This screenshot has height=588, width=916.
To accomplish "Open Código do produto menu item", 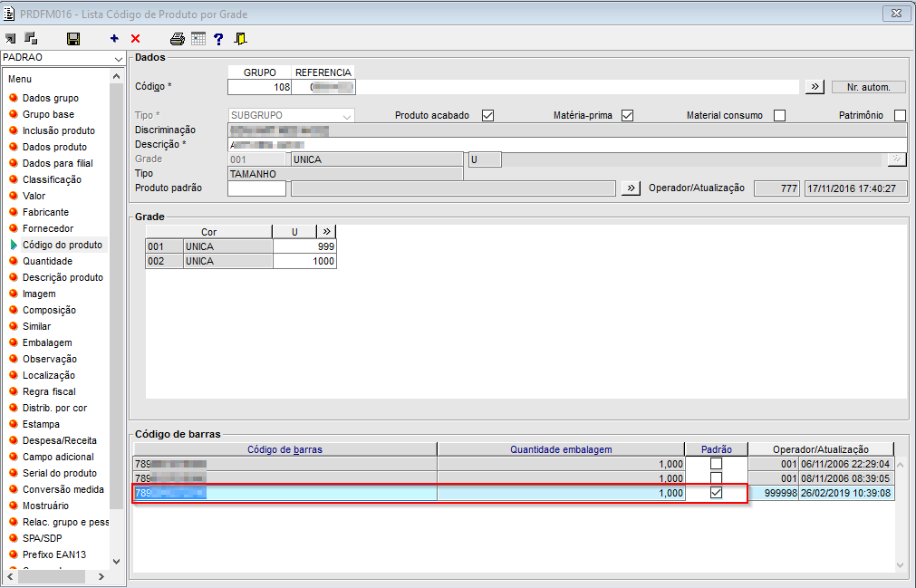I will 63,246.
